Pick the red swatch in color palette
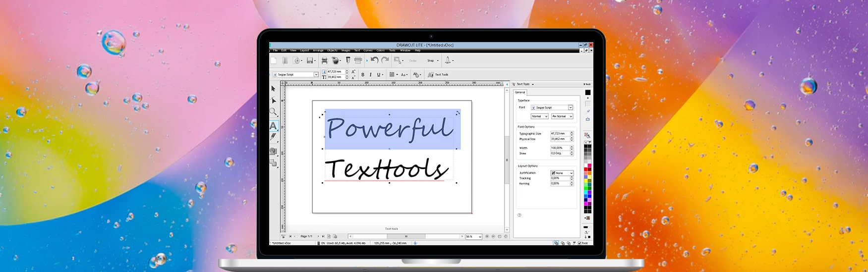 coord(586,169)
